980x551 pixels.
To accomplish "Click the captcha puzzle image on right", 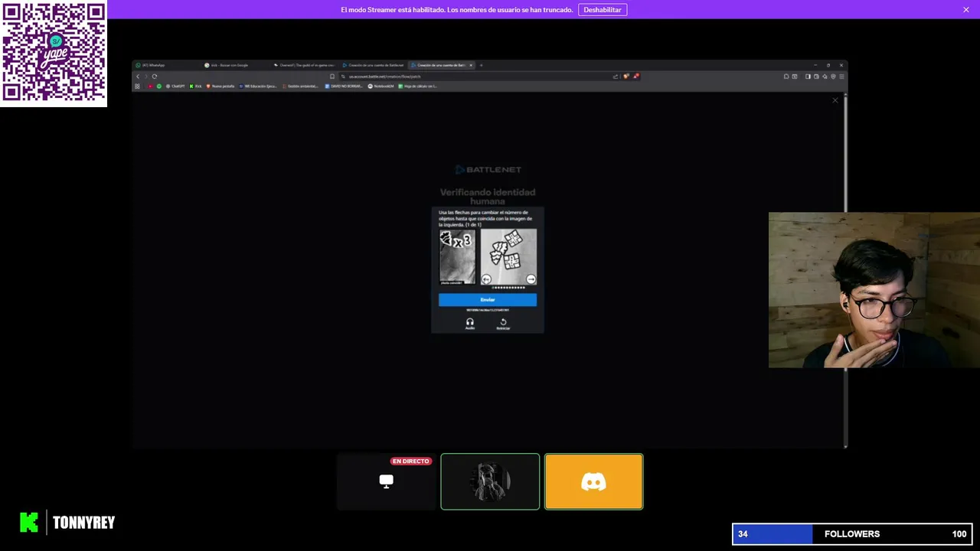I will click(x=509, y=256).
